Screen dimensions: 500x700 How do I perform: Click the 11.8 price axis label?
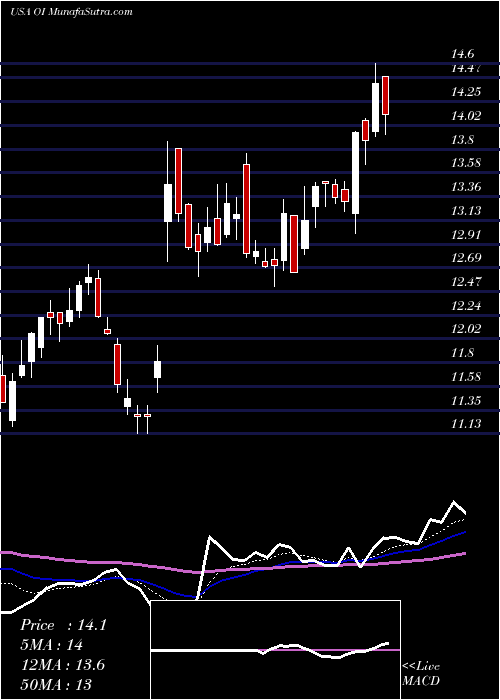pos(462,354)
